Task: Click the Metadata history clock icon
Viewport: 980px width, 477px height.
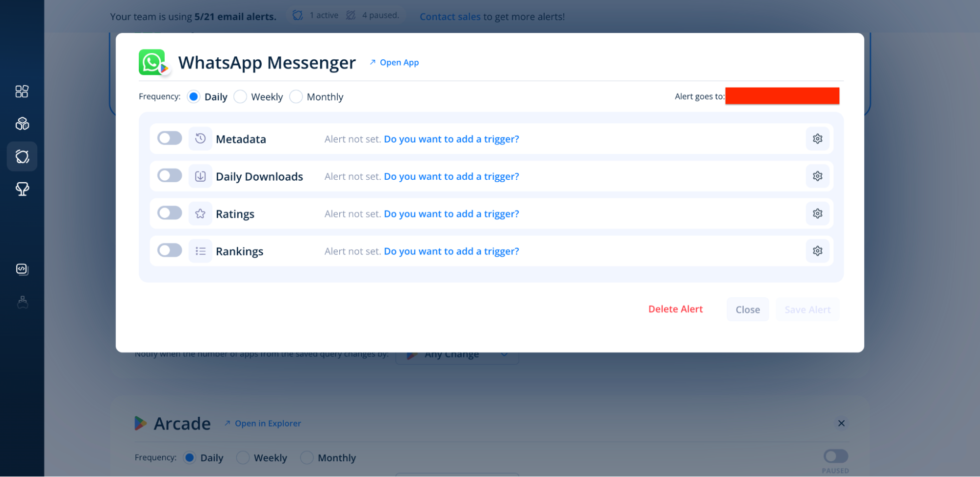Action: [200, 139]
